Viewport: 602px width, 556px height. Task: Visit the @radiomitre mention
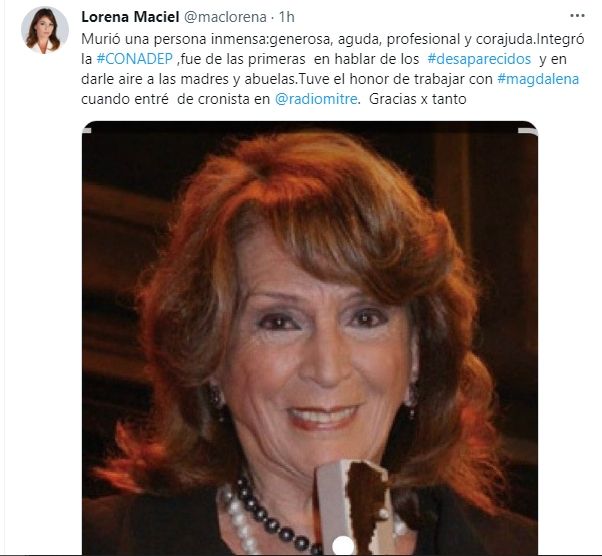[x=316, y=99]
